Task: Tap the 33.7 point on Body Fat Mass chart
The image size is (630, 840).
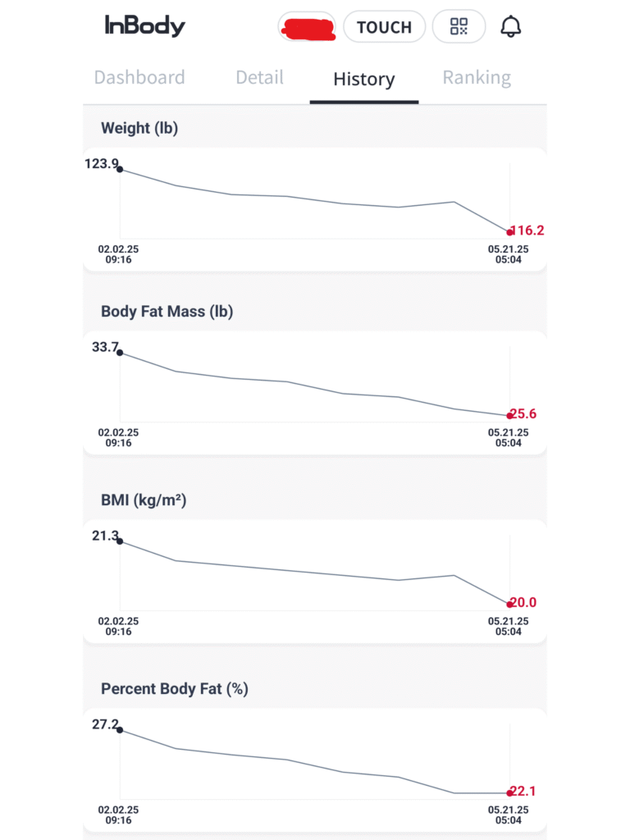Action: pos(120,353)
